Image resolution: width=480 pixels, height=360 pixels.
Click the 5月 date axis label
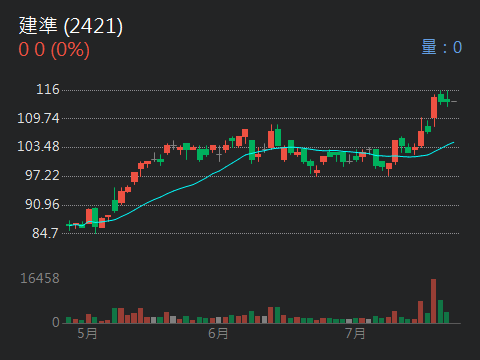click(87, 334)
